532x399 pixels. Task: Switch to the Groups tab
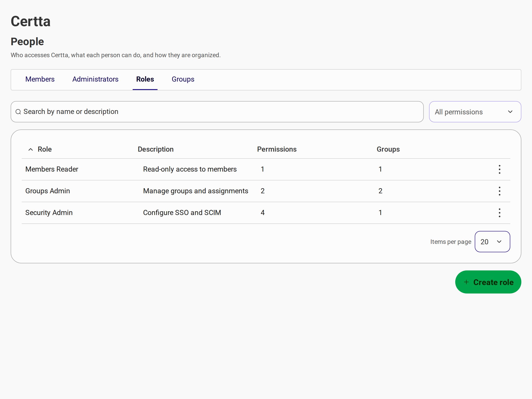183,79
